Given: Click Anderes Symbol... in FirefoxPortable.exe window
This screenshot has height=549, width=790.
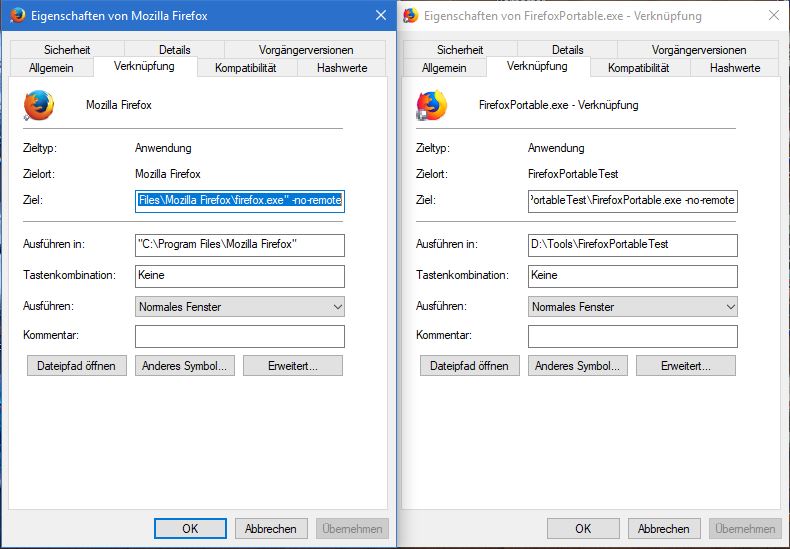Looking at the screenshot, I should point(577,366).
